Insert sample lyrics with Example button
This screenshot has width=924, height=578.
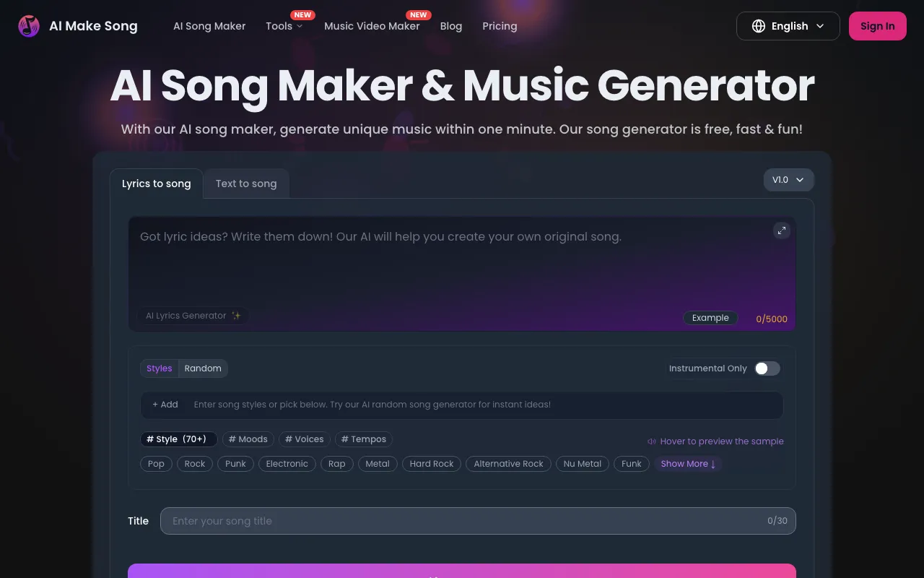710,318
